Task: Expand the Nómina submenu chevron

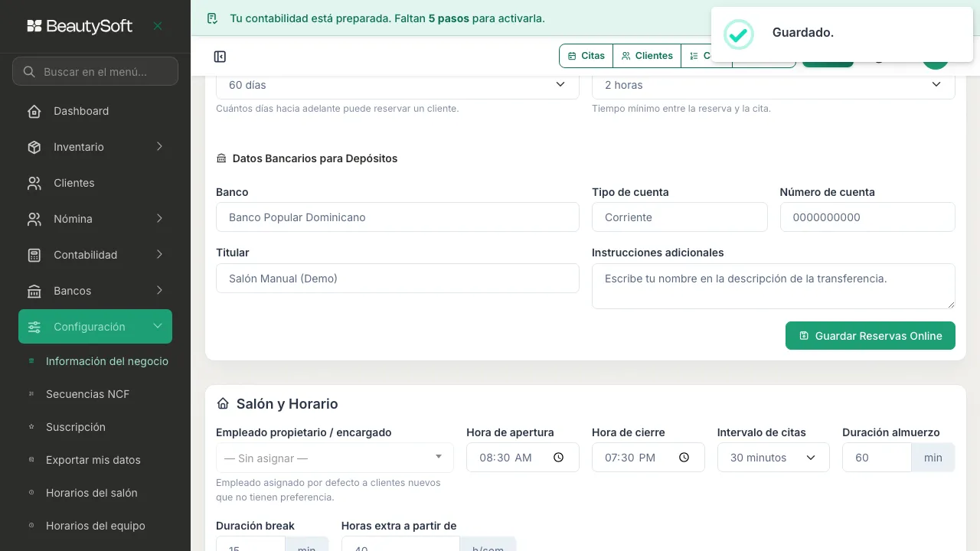Action: click(159, 219)
